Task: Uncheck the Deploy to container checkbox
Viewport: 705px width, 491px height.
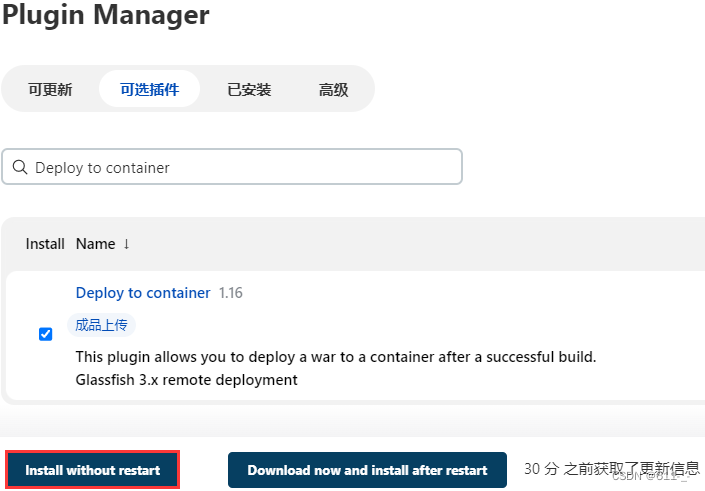Action: pyautogui.click(x=45, y=334)
